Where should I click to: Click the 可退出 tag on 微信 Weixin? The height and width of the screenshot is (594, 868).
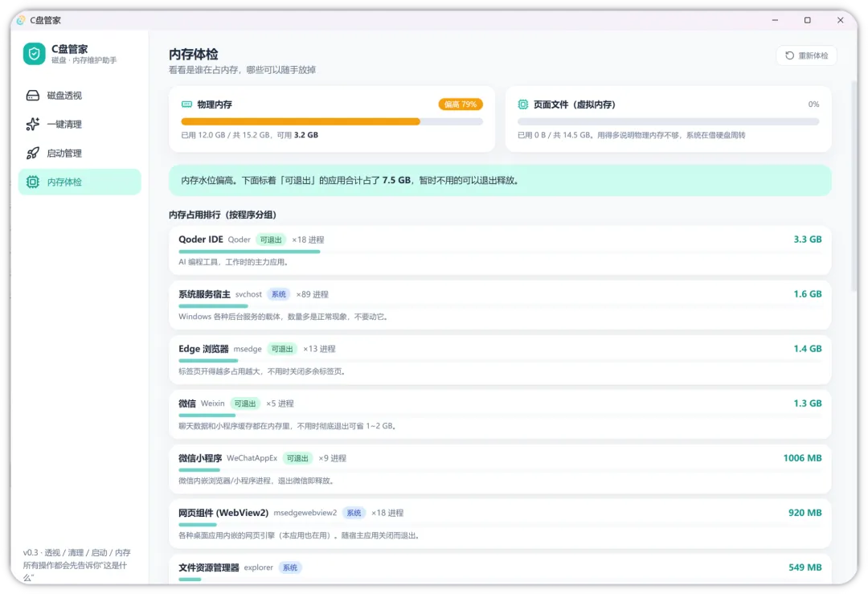(x=244, y=404)
